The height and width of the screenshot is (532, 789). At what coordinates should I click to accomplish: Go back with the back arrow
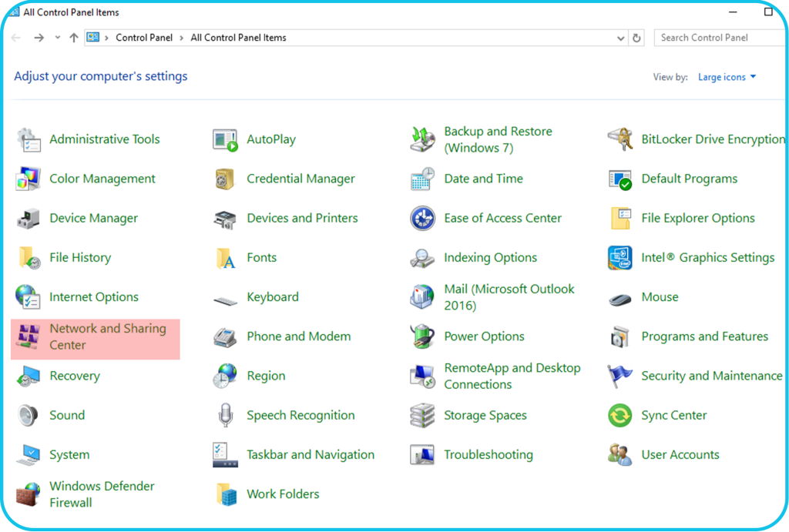click(16, 38)
